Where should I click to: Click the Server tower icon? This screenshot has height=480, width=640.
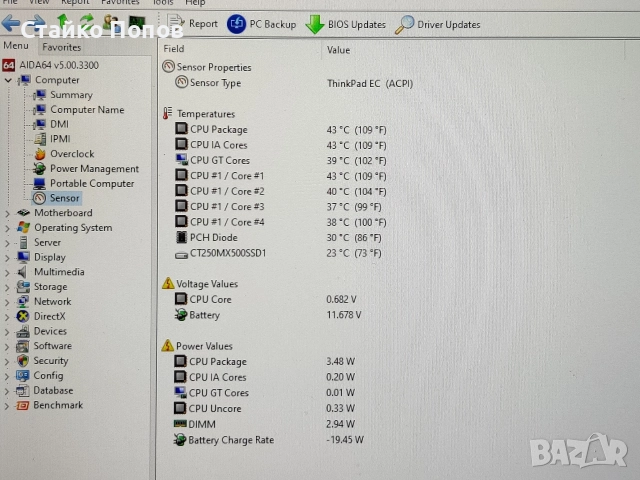pos(23,242)
